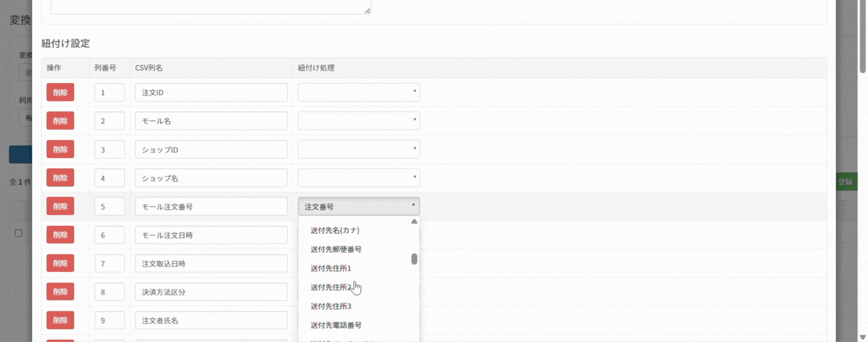Delete row 1 注文ID

point(60,92)
